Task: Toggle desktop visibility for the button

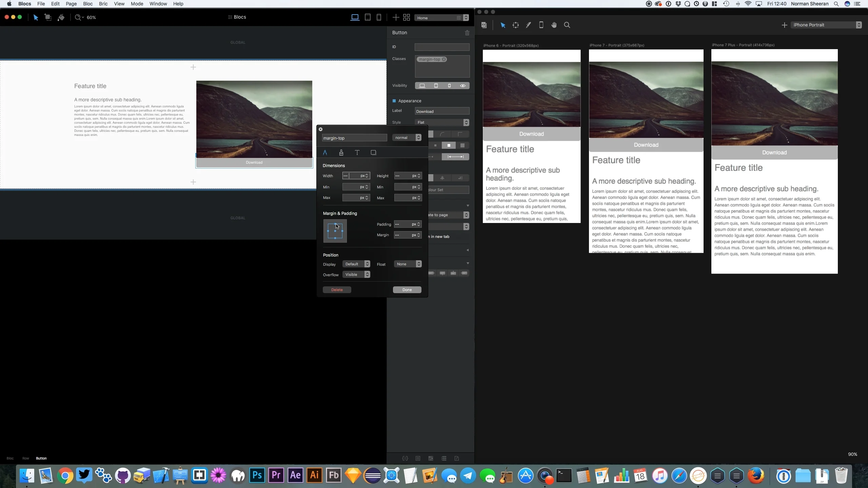Action: pos(422,86)
